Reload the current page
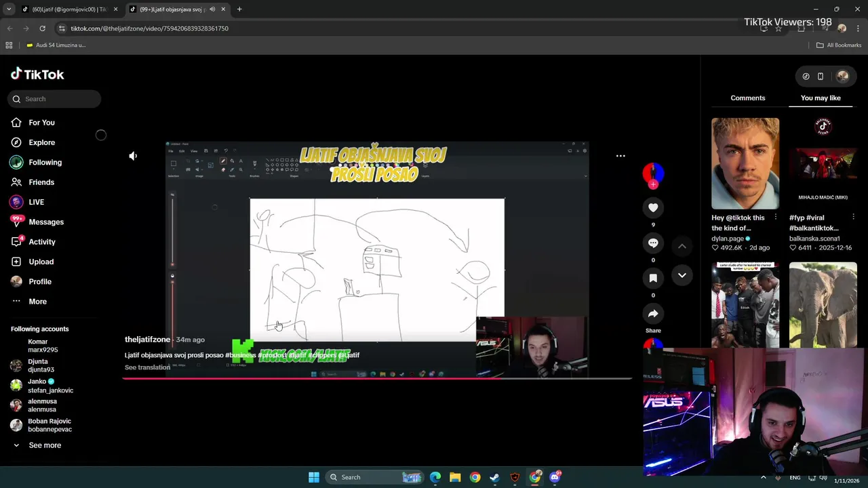Image resolution: width=868 pixels, height=488 pixels. point(42,28)
